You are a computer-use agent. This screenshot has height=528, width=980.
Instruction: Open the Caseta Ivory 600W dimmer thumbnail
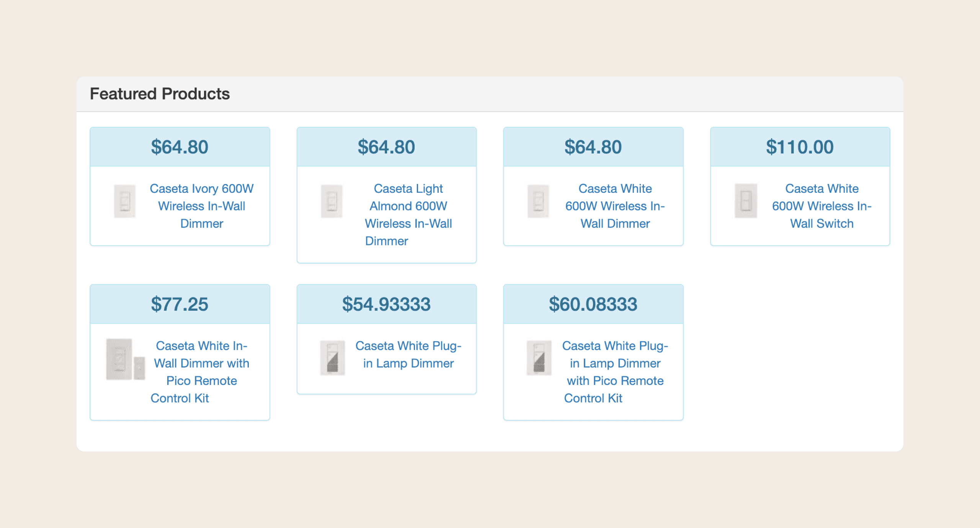click(125, 201)
